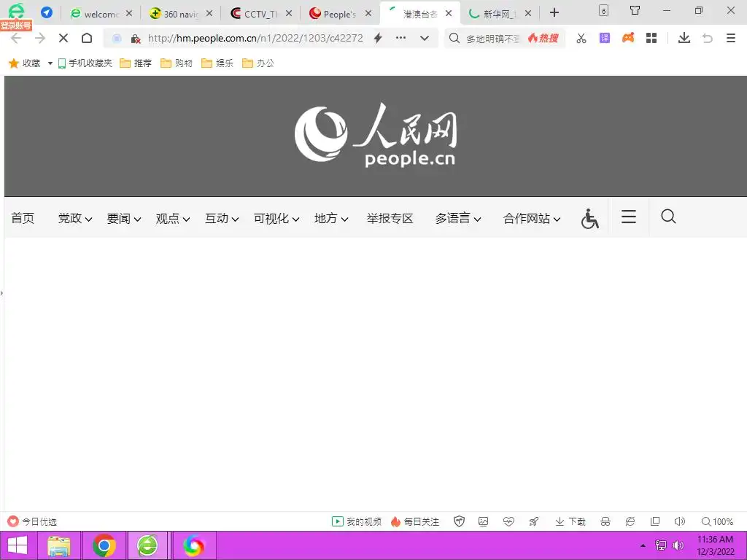Screen dimensions: 747x560
Task: Expand the 党政 navigation menu
Action: (x=75, y=219)
